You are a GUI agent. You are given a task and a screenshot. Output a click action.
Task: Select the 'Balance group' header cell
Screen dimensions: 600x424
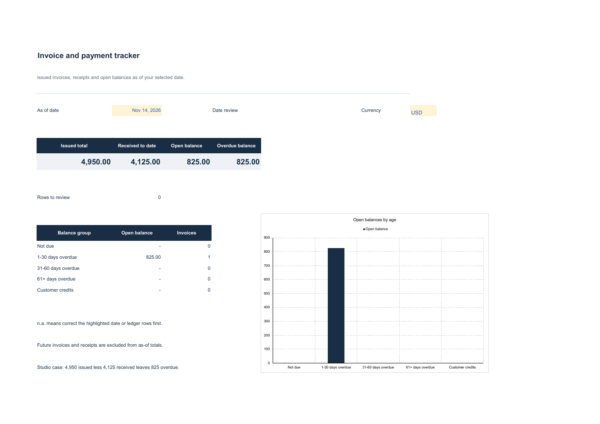coord(74,233)
